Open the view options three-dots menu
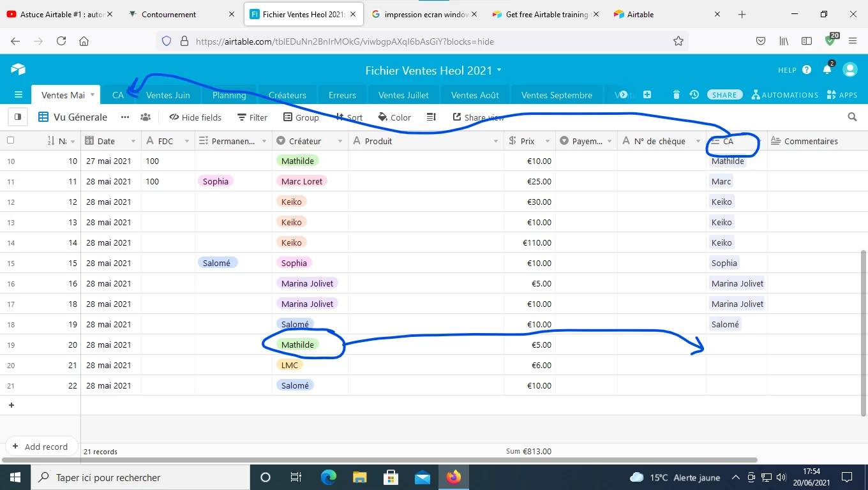This screenshot has height=490, width=868. tap(125, 117)
